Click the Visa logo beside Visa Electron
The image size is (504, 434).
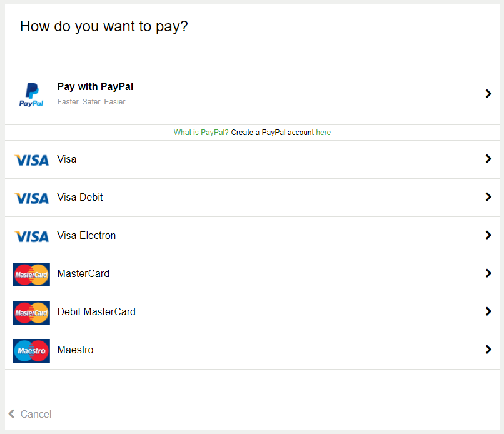click(x=31, y=236)
